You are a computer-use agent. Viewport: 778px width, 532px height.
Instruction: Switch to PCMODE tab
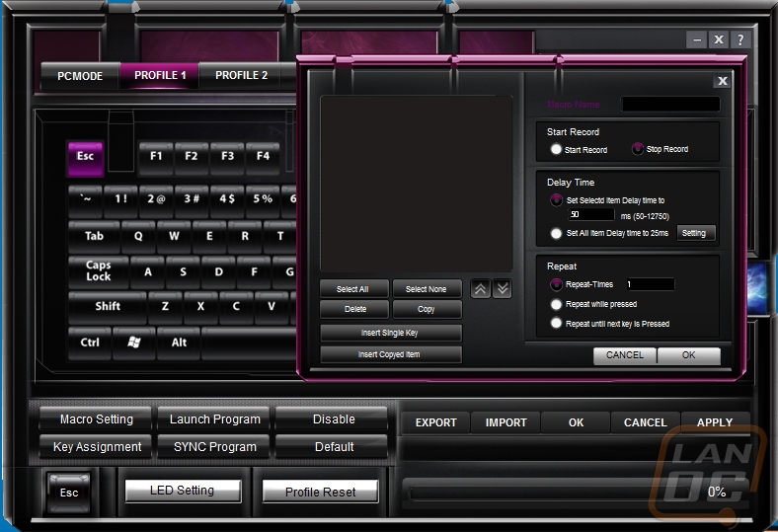80,76
